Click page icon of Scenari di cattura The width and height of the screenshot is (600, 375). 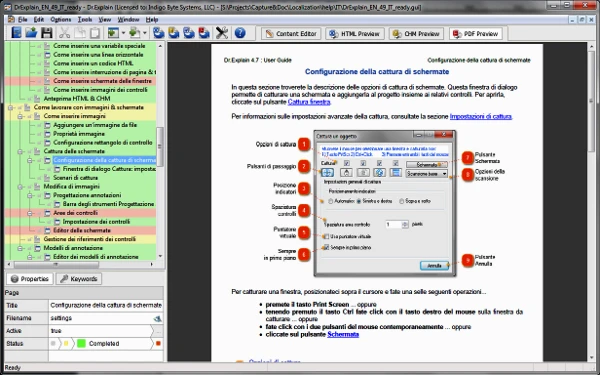[47, 178]
